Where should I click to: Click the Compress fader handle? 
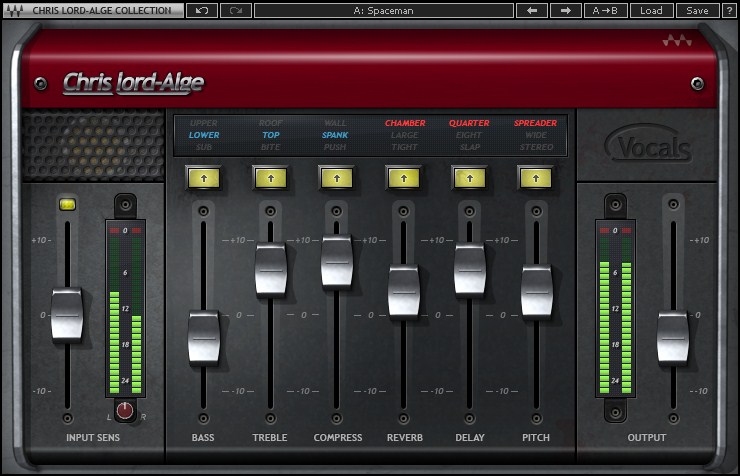pyautogui.click(x=337, y=261)
